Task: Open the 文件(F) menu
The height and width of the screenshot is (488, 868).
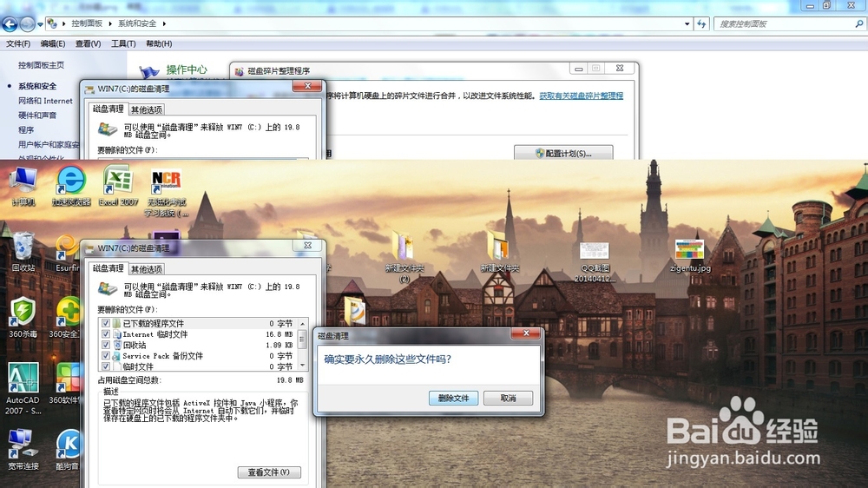Action: (18, 43)
